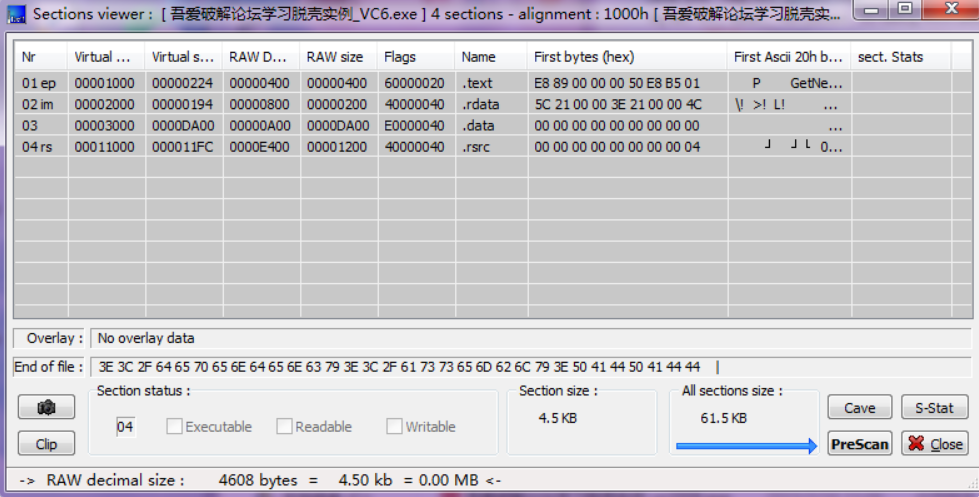Toggle the Readable checkbox
The image size is (979, 497).
pos(285,427)
